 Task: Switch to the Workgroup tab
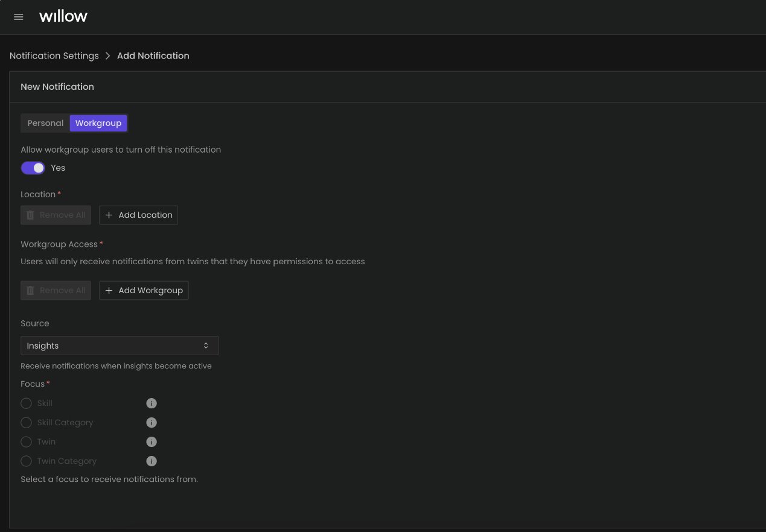(98, 123)
